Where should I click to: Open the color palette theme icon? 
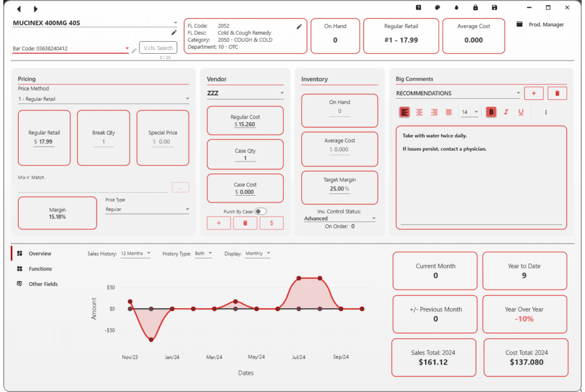[x=438, y=7]
